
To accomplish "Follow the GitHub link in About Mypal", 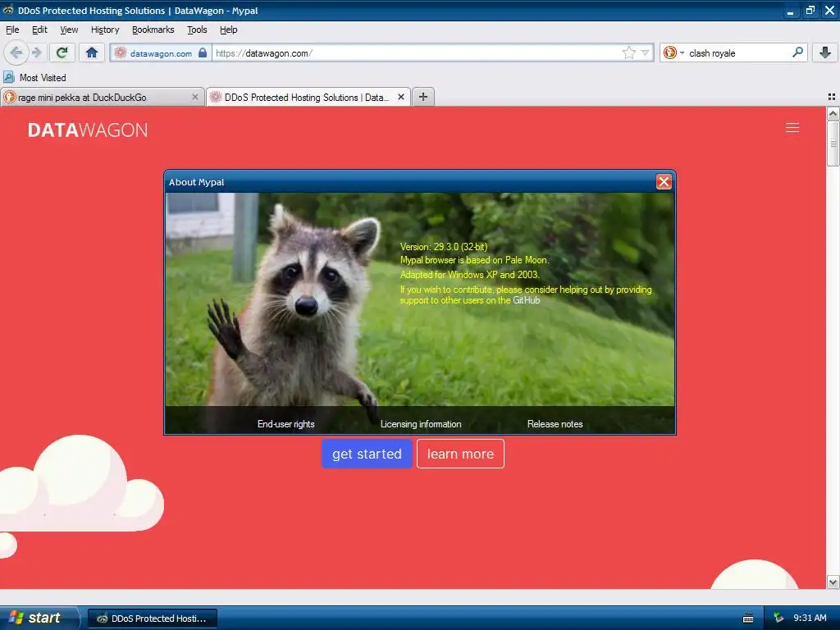I will point(526,300).
